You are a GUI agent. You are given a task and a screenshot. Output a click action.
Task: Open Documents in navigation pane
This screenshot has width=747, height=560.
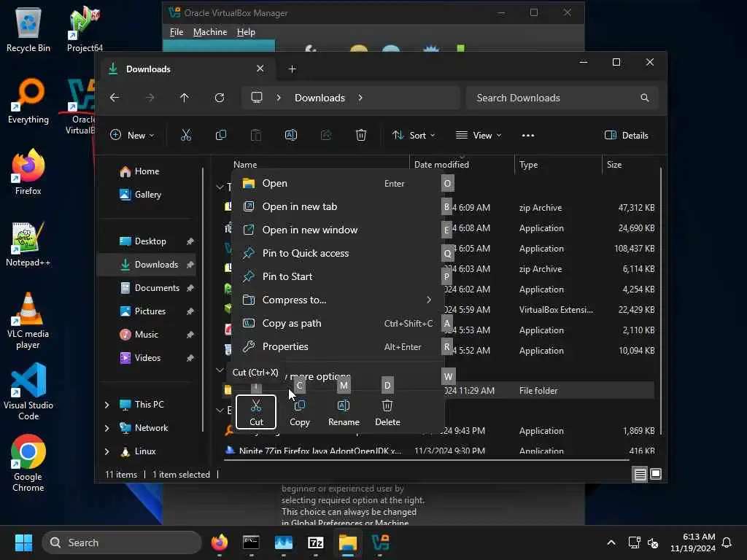[x=147, y=288]
